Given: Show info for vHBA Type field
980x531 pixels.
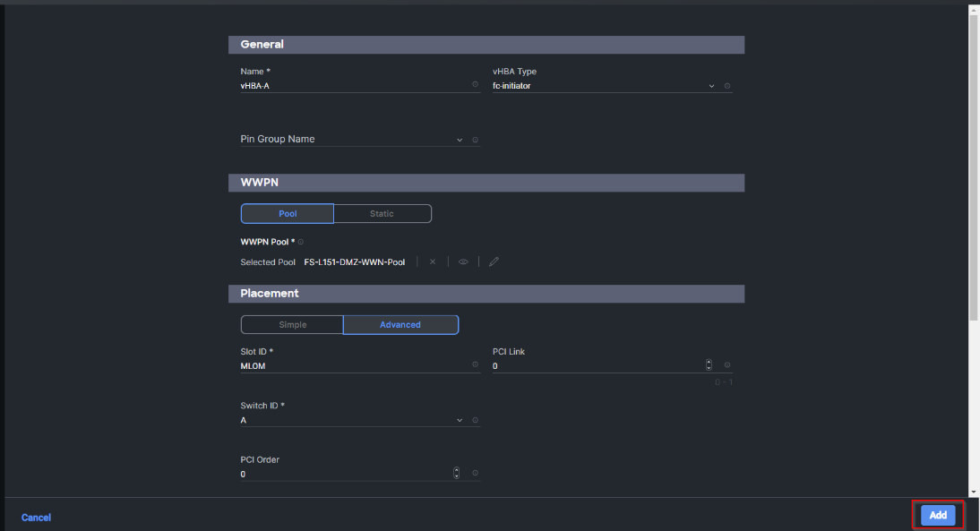Looking at the screenshot, I should tap(727, 86).
